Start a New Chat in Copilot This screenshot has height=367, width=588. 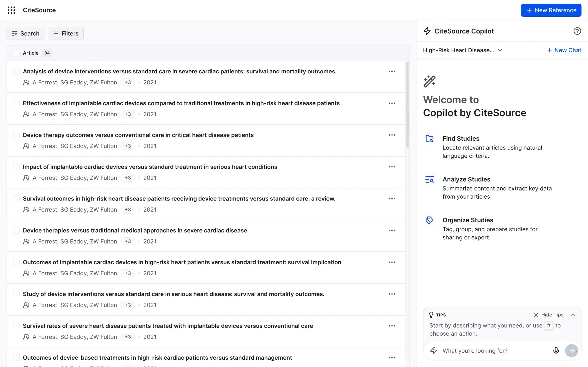pyautogui.click(x=564, y=50)
